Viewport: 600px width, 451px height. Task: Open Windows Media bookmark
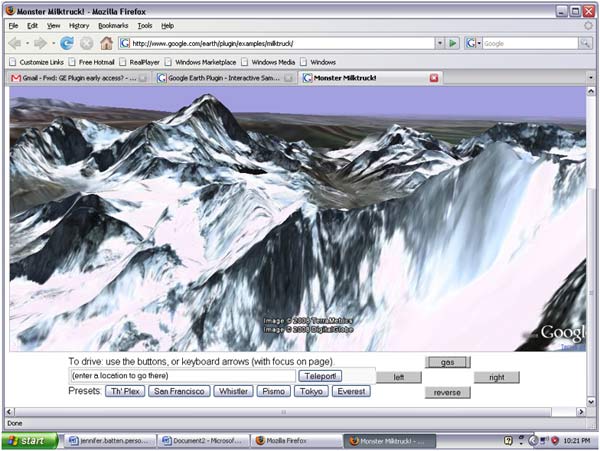point(268,62)
